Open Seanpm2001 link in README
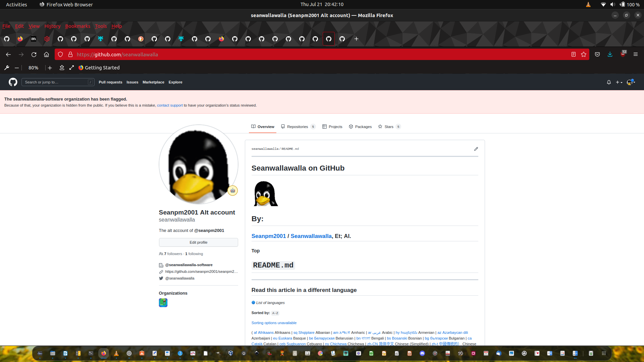Screen dimensions: 644x362 click(x=269, y=236)
